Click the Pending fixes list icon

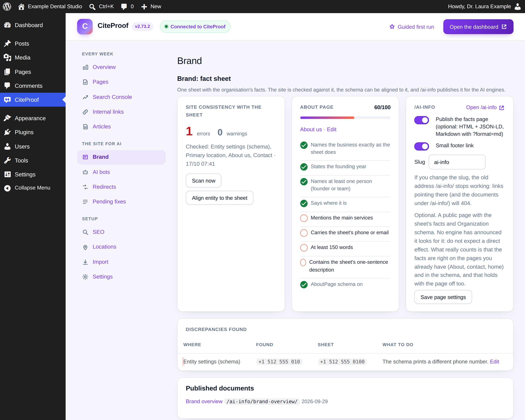(x=85, y=202)
